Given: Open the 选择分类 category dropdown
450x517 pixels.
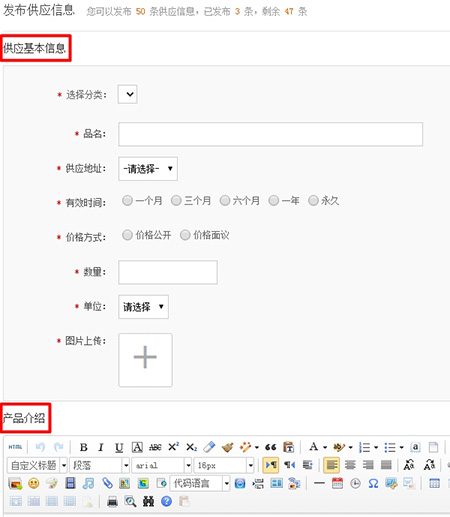Looking at the screenshot, I should tap(127, 94).
